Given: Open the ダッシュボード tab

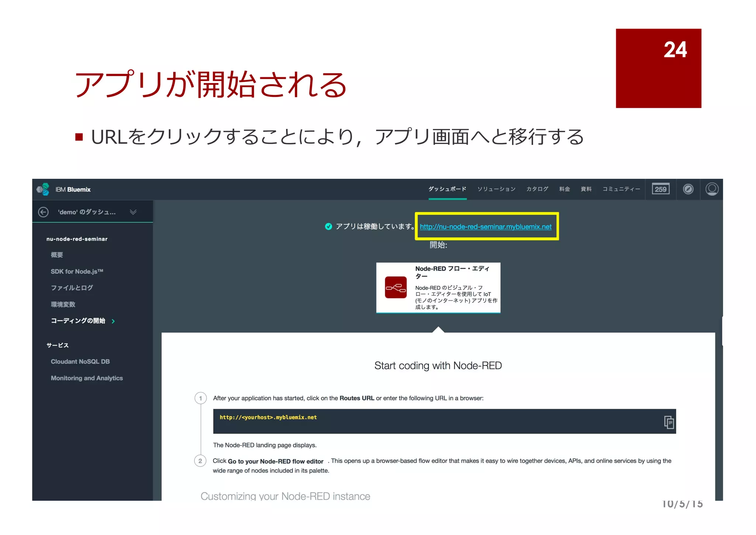Looking at the screenshot, I should [447, 189].
